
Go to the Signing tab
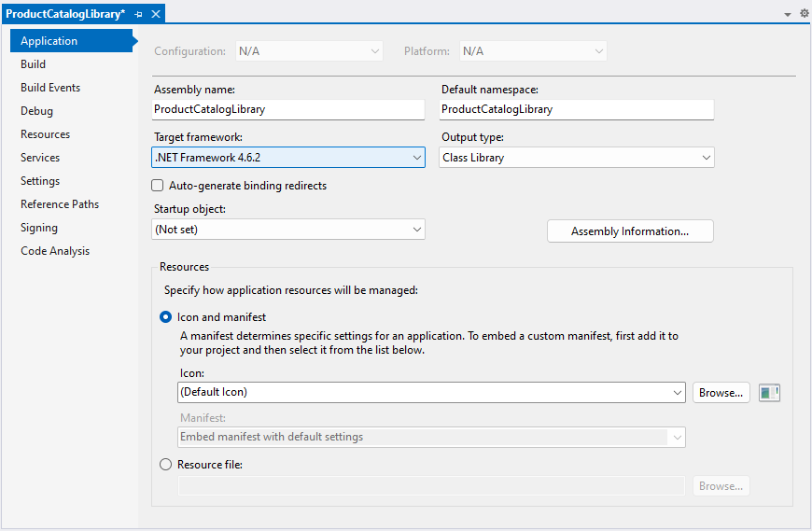pos(39,228)
